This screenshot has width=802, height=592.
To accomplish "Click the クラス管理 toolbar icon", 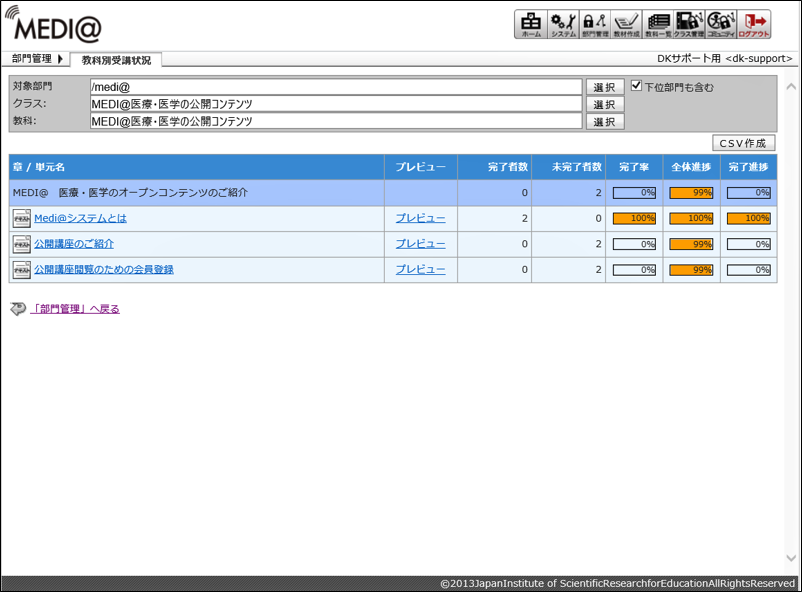I will click(690, 25).
